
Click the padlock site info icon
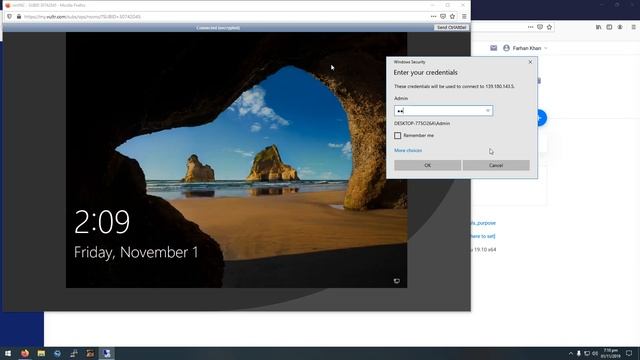(x=19, y=17)
